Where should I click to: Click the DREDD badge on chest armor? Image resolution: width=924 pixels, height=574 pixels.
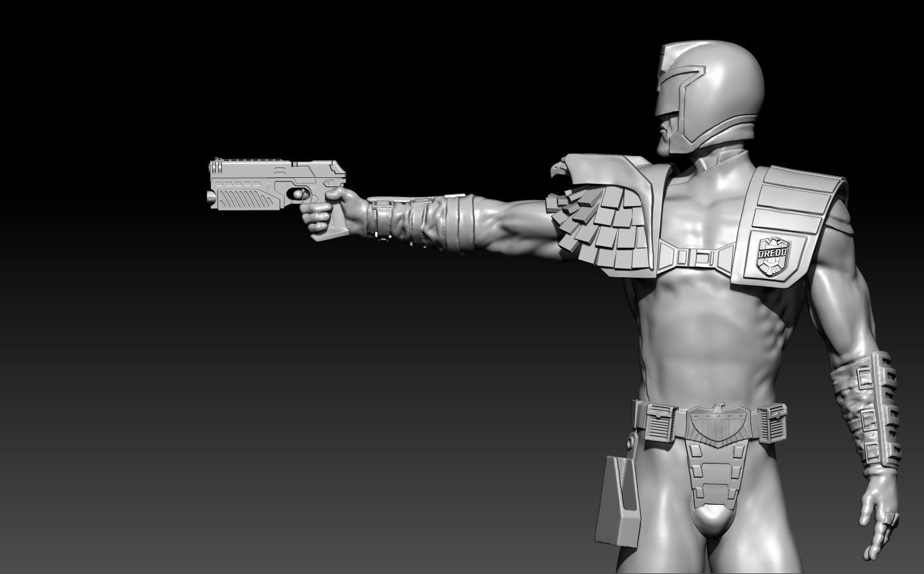[x=773, y=256]
